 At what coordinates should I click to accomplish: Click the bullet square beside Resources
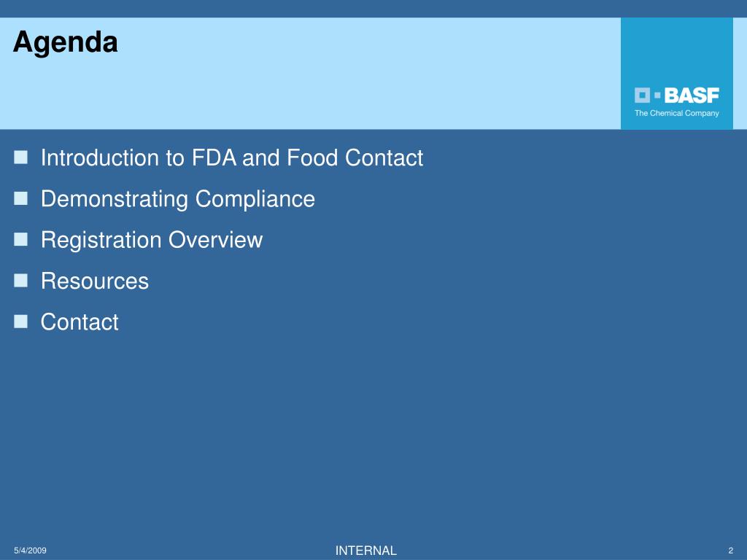pos(21,281)
